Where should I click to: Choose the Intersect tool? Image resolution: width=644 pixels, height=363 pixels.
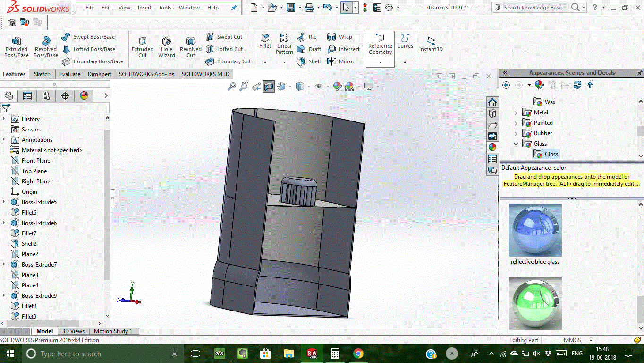coord(343,49)
